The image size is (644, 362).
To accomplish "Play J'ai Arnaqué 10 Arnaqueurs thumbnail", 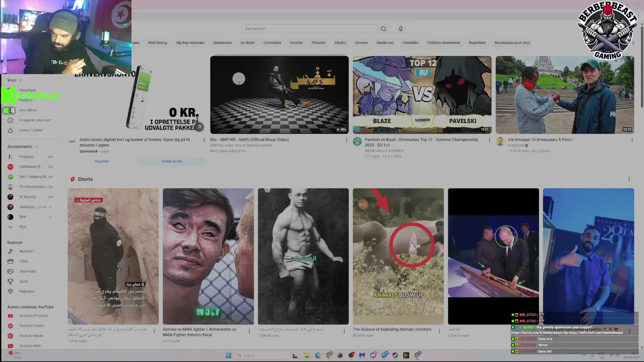I will click(565, 95).
